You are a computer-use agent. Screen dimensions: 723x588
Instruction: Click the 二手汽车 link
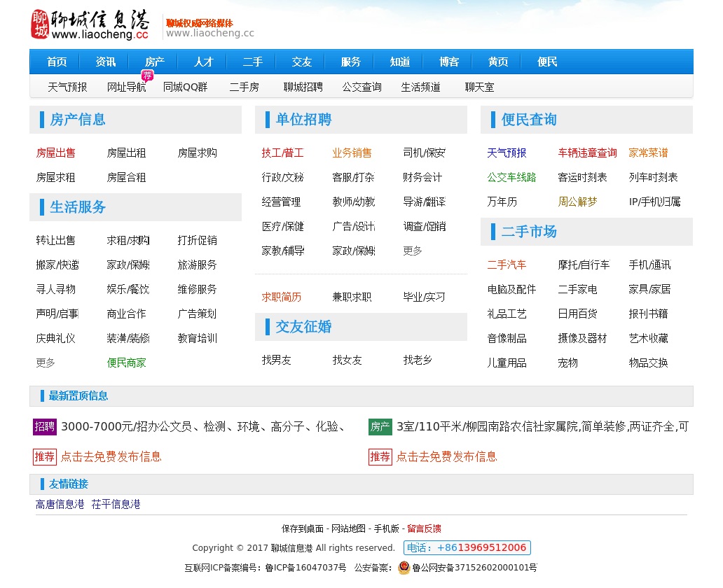coord(507,265)
